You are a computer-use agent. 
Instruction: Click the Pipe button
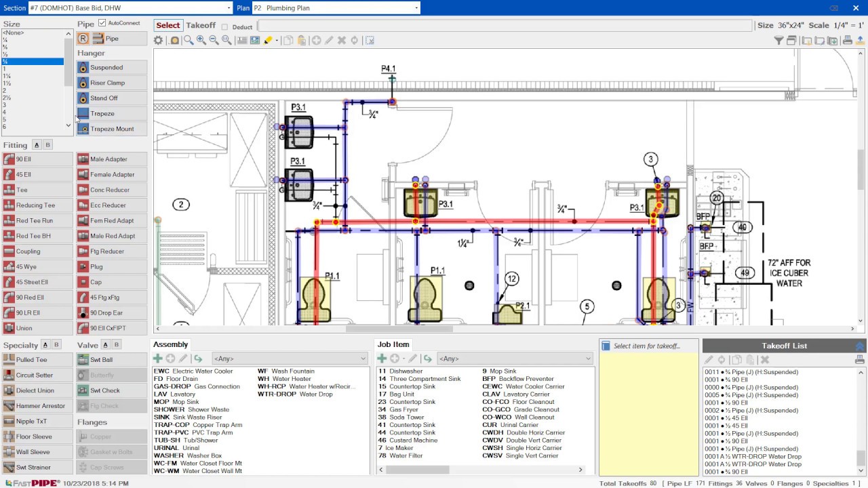119,39
